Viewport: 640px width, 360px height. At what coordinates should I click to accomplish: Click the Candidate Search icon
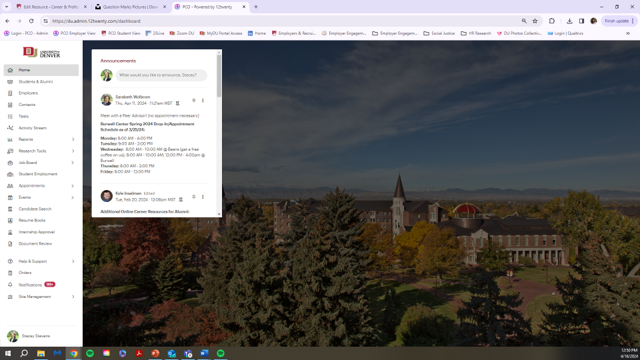(x=10, y=209)
